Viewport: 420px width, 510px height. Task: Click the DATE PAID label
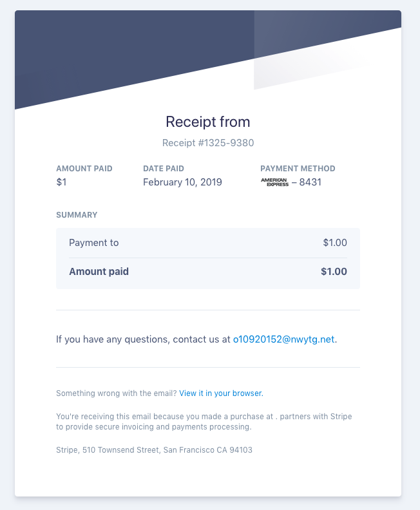(x=164, y=169)
